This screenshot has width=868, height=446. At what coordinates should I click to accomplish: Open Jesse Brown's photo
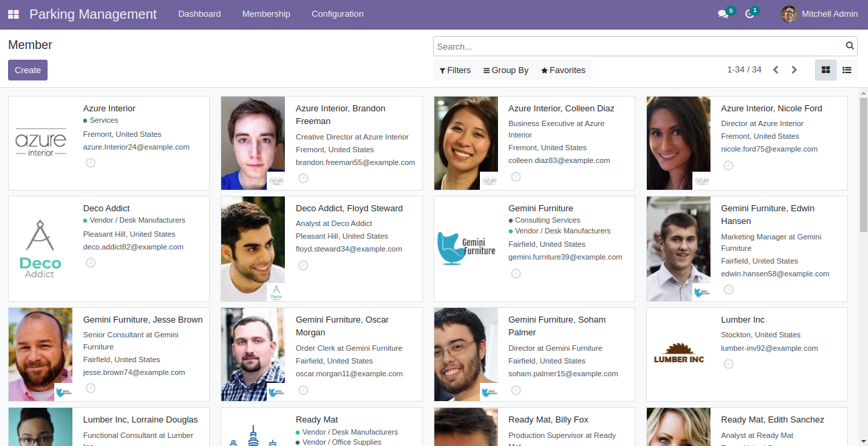click(x=41, y=355)
